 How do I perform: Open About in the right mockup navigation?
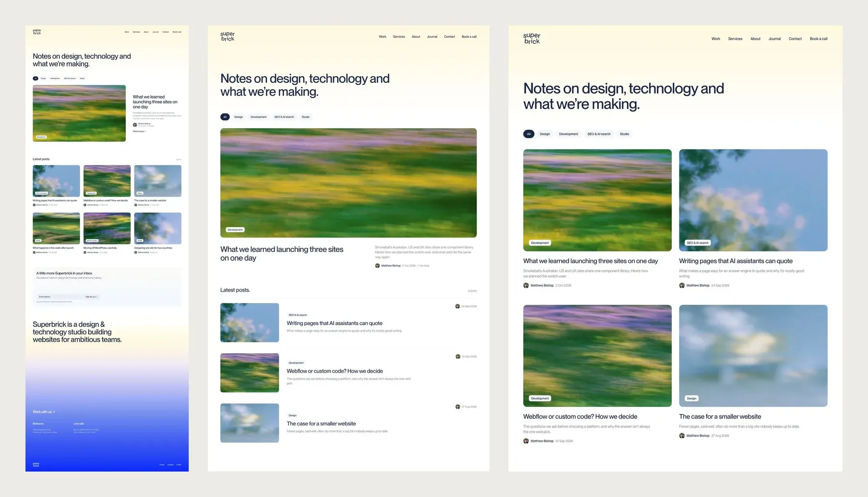pyautogui.click(x=756, y=39)
